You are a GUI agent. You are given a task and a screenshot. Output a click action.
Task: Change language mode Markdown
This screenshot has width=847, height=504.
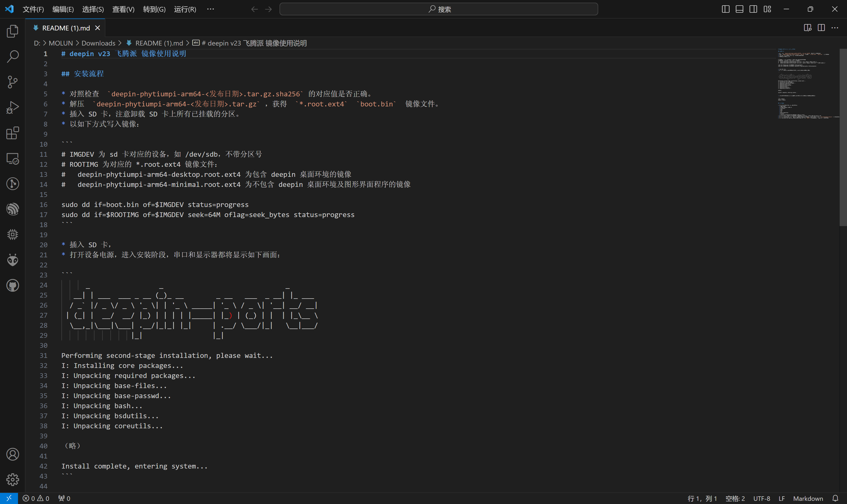[x=808, y=498]
